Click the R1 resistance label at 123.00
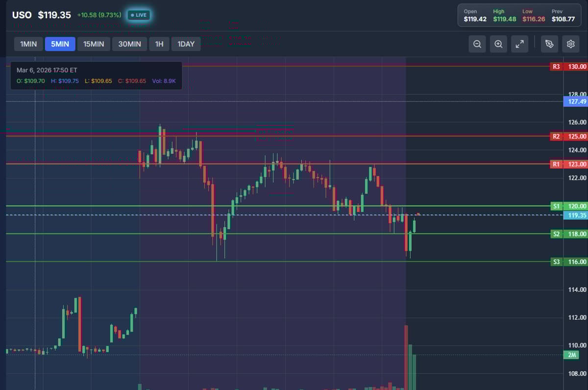 pyautogui.click(x=557, y=164)
